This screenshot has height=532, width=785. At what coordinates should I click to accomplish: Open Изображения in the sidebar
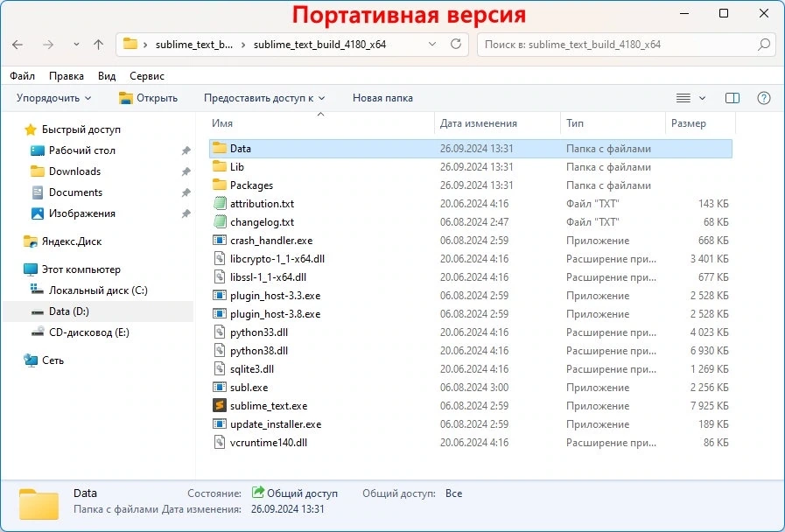pyautogui.click(x=82, y=213)
